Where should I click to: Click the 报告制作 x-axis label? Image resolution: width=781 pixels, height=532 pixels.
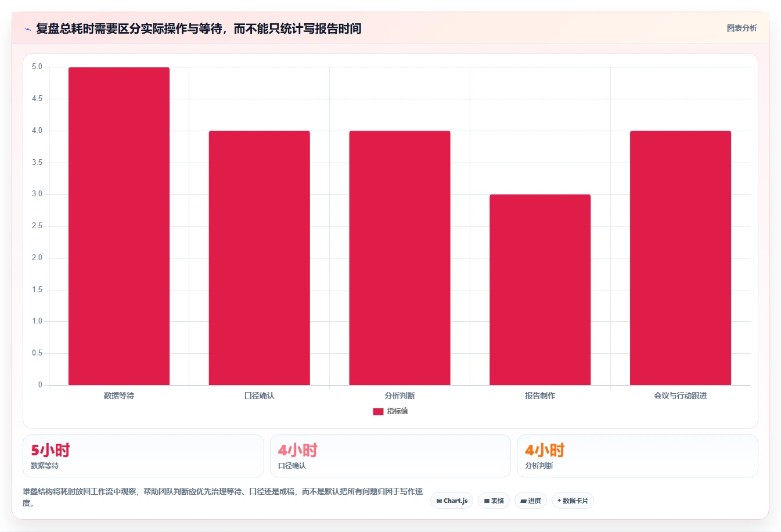(x=540, y=396)
